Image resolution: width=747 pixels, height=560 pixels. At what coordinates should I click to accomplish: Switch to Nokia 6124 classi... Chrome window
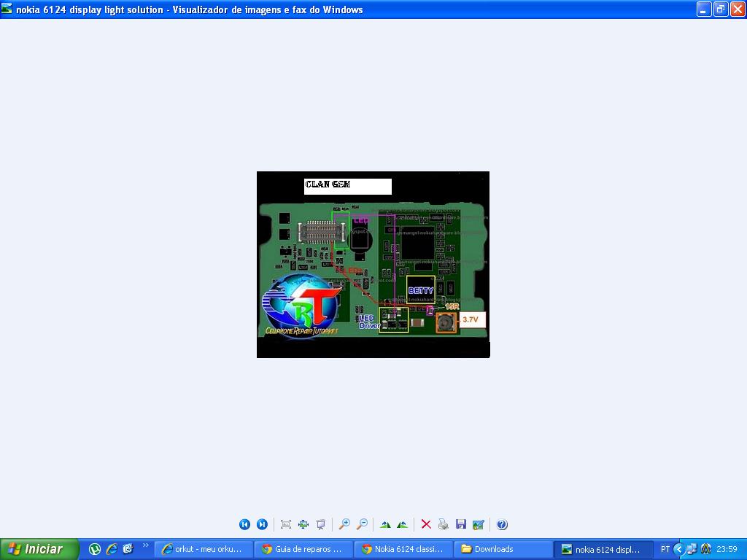coord(403,550)
